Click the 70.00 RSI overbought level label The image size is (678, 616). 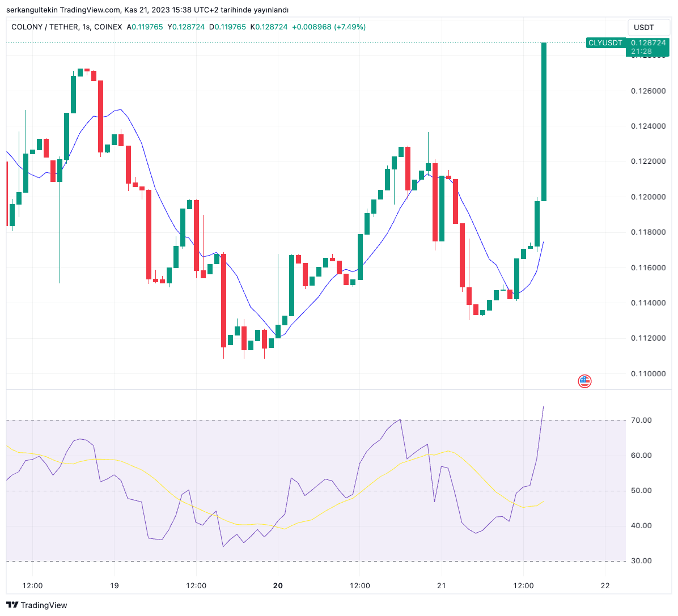pos(641,420)
